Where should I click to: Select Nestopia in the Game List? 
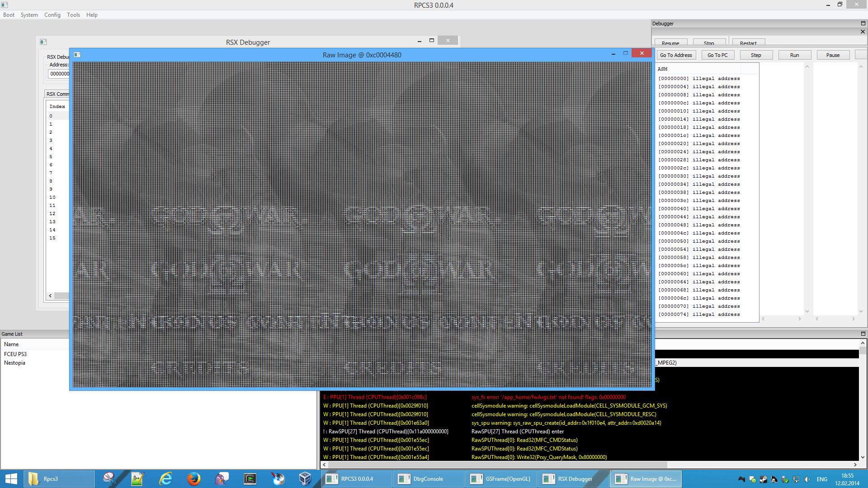tap(14, 363)
